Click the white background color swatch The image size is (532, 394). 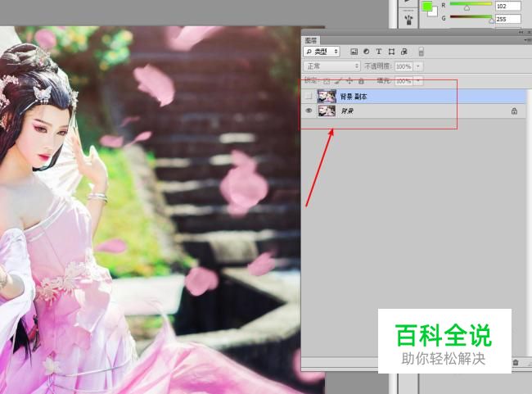click(x=434, y=12)
